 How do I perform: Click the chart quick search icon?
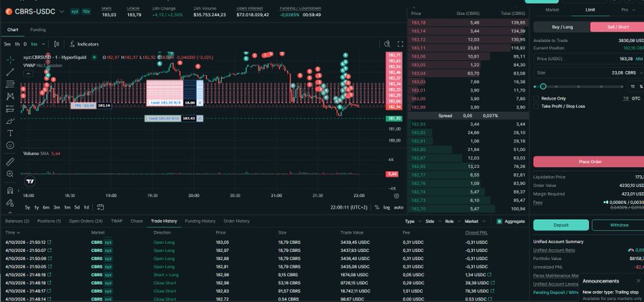pyautogui.click(x=387, y=44)
